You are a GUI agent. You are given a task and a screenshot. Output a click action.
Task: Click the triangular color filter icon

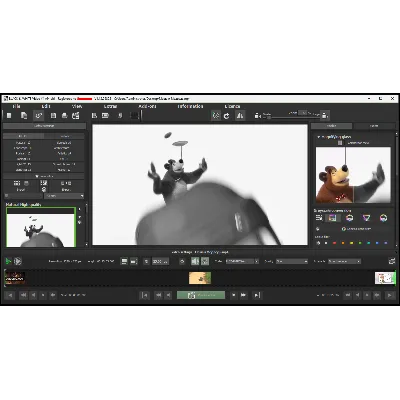[x=366, y=218]
